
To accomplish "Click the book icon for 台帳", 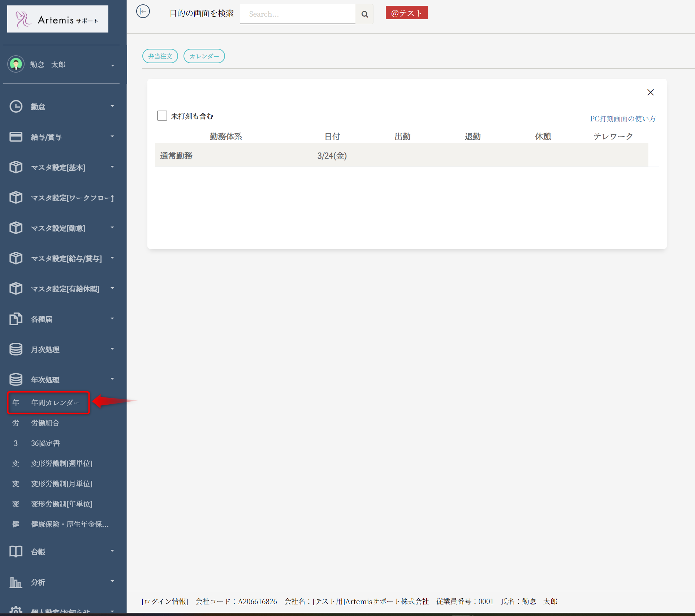I will point(16,552).
